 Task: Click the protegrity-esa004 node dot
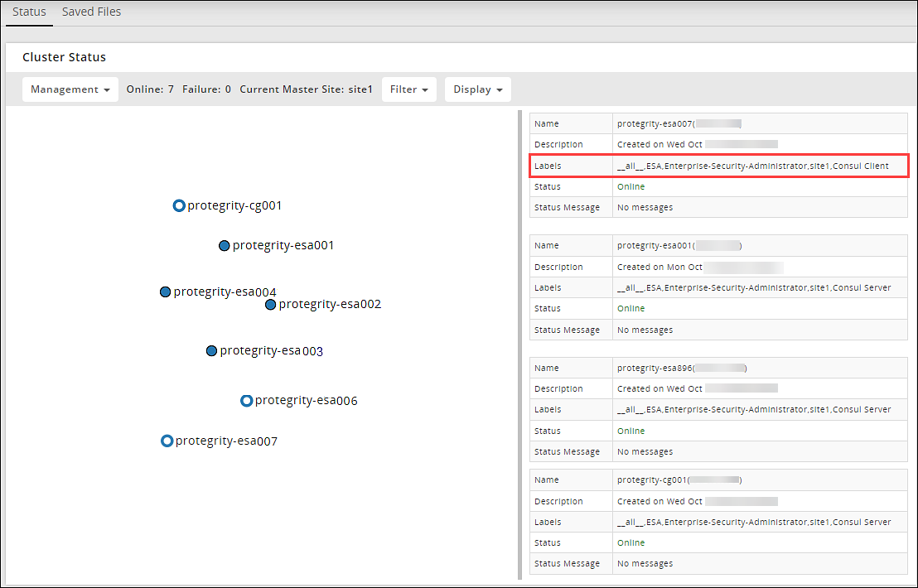[x=165, y=292]
